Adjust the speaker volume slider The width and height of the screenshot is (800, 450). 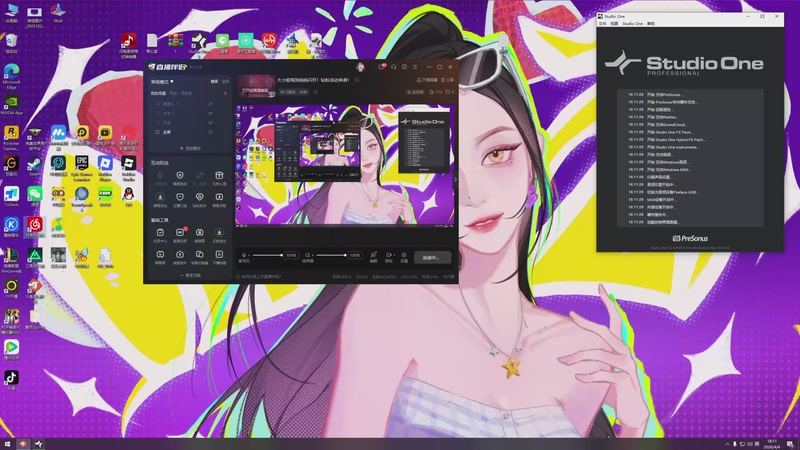click(331, 255)
